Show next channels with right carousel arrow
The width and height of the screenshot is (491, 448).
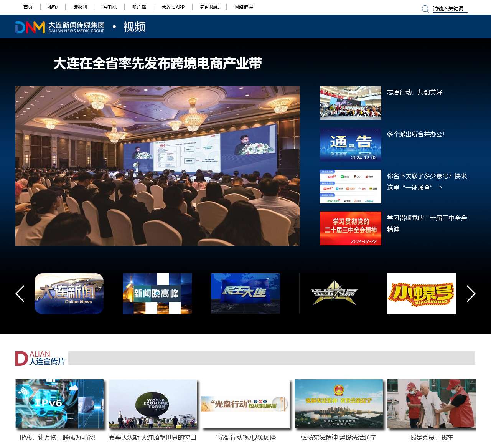click(471, 294)
